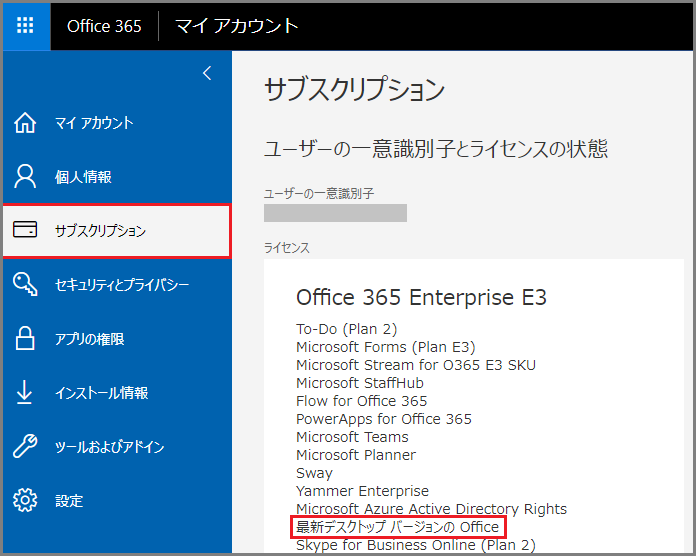Click the card icon for サブスクリプション
This screenshot has width=696, height=556.
click(25, 230)
